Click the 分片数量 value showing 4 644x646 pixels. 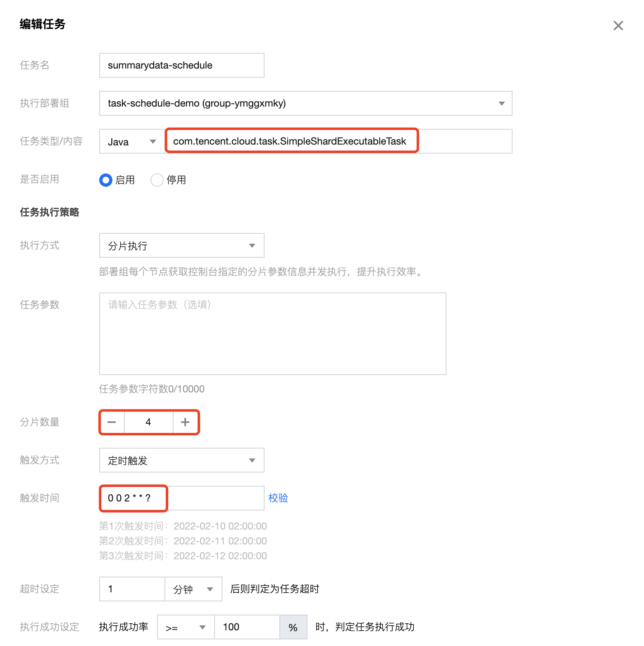pyautogui.click(x=148, y=422)
